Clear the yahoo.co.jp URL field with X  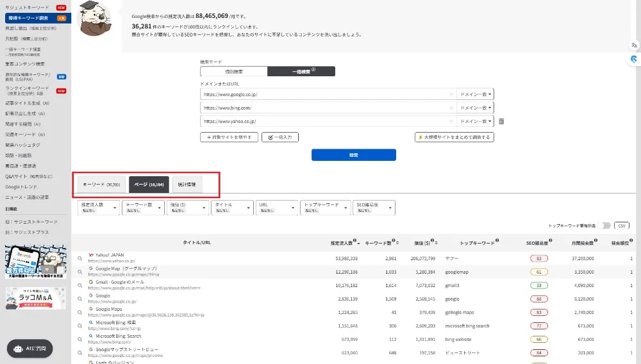(451, 121)
